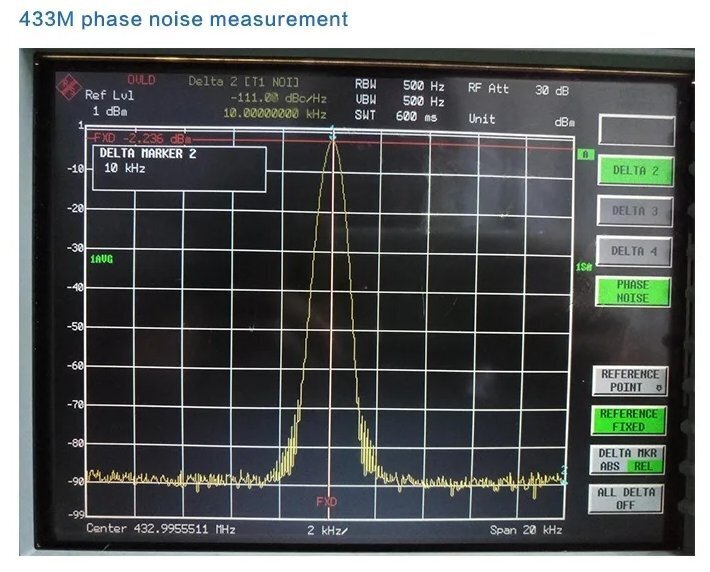Click the green A trace indicator
Image resolution: width=710 pixels, height=572 pixels.
[x=585, y=154]
